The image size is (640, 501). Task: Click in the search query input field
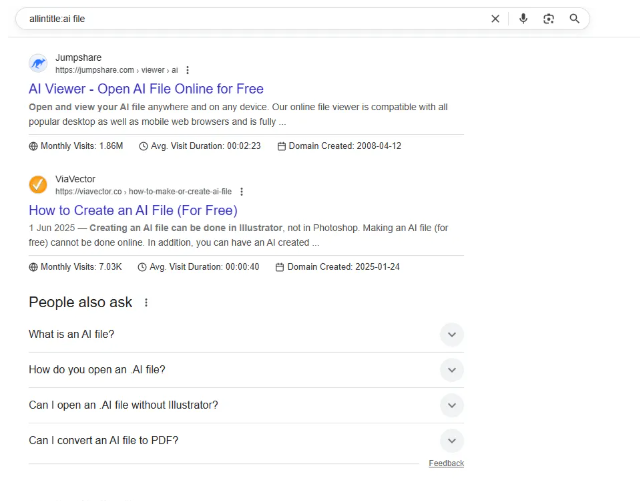coord(250,18)
